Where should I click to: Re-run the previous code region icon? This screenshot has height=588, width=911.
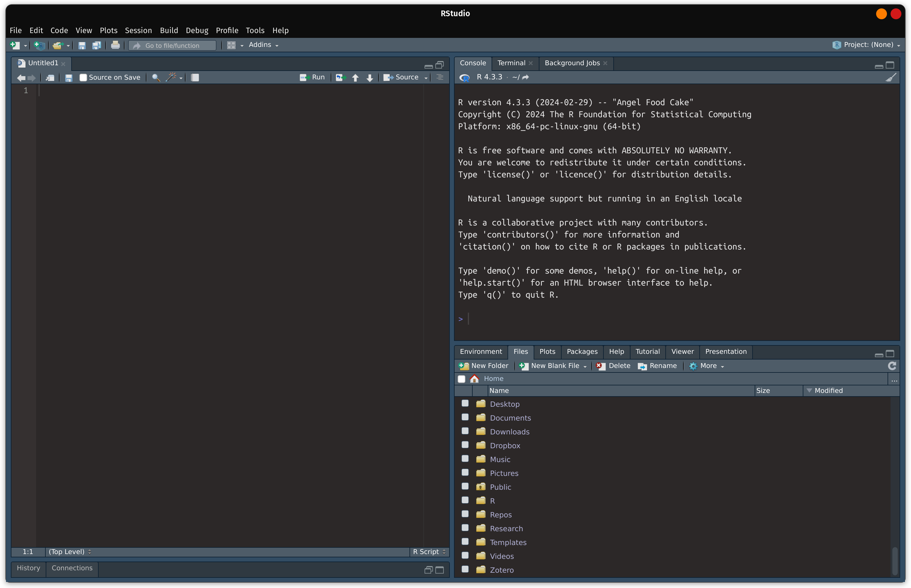pyautogui.click(x=340, y=77)
